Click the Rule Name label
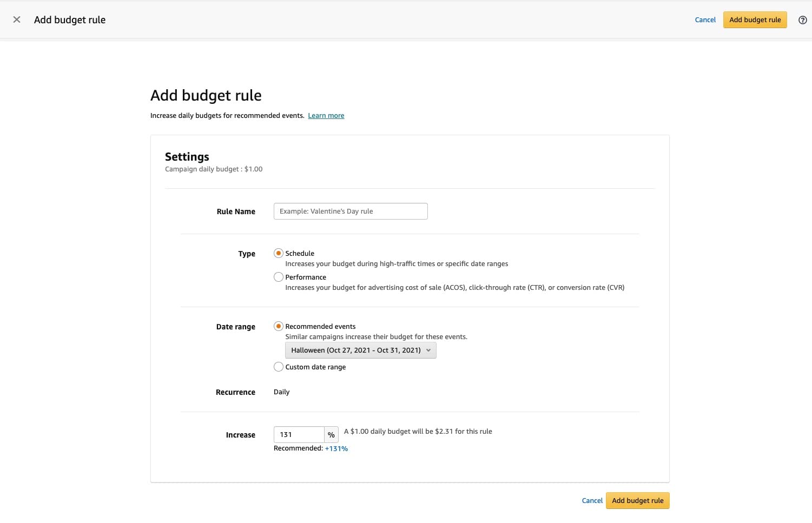Image resolution: width=812 pixels, height=523 pixels. coord(236,211)
